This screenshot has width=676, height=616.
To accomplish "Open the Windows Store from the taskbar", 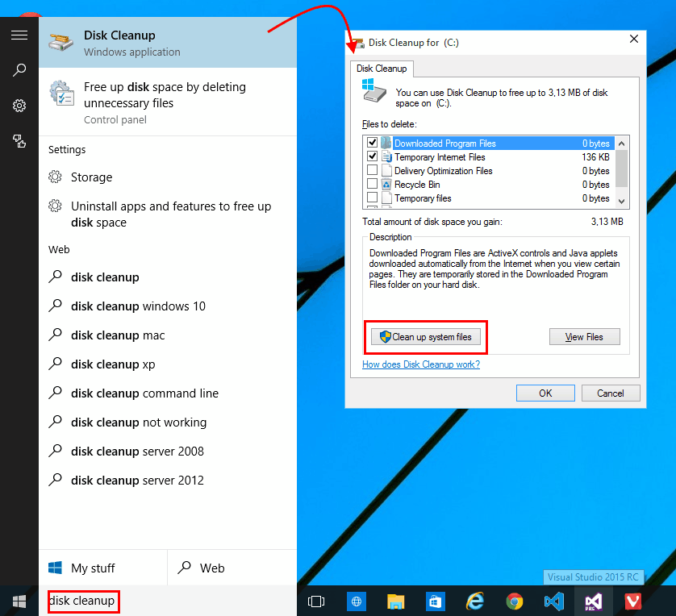I will pos(435,601).
